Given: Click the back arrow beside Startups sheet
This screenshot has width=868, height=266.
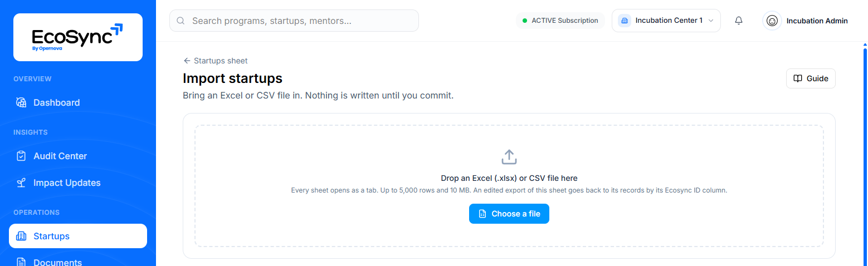Looking at the screenshot, I should (x=187, y=61).
